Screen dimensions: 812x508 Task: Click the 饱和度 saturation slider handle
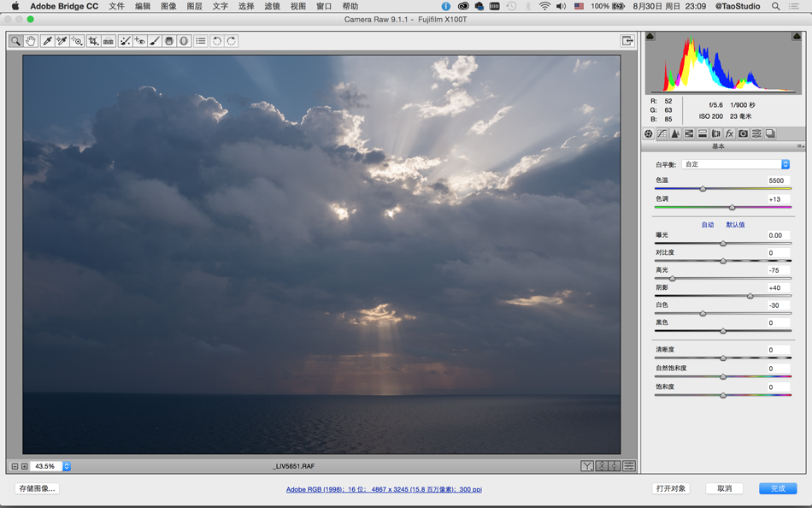click(x=723, y=395)
